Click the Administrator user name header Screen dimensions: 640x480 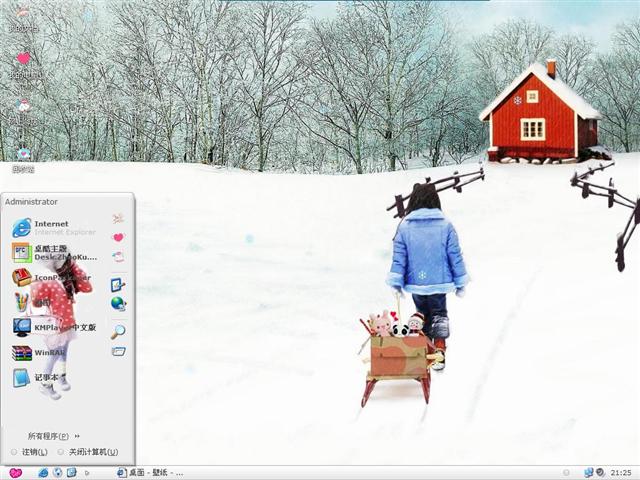click(x=31, y=202)
